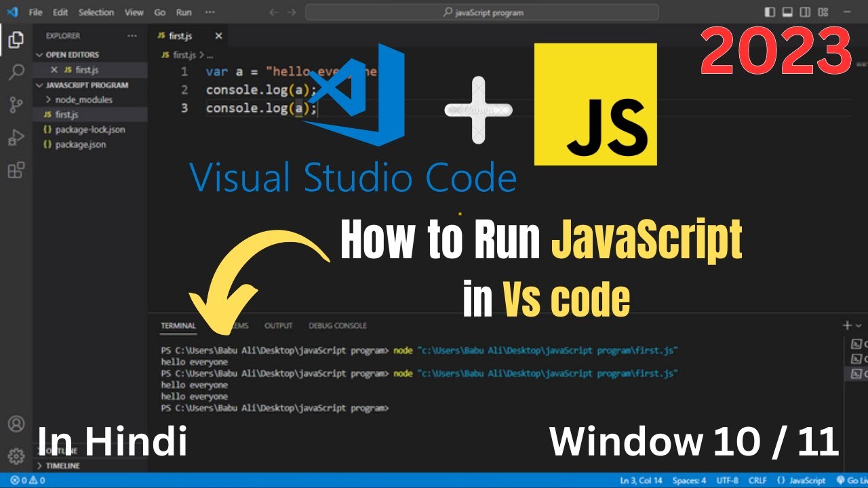
Task: Create a new terminal with plus icon
Action: [846, 326]
